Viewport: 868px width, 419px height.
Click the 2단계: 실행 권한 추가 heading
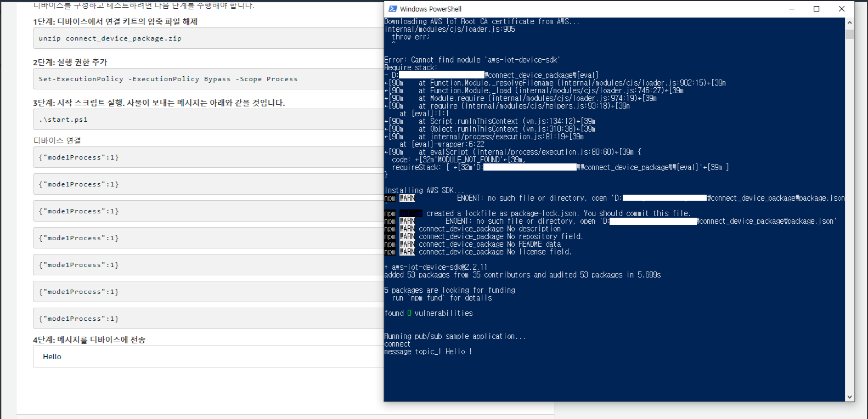pos(70,62)
